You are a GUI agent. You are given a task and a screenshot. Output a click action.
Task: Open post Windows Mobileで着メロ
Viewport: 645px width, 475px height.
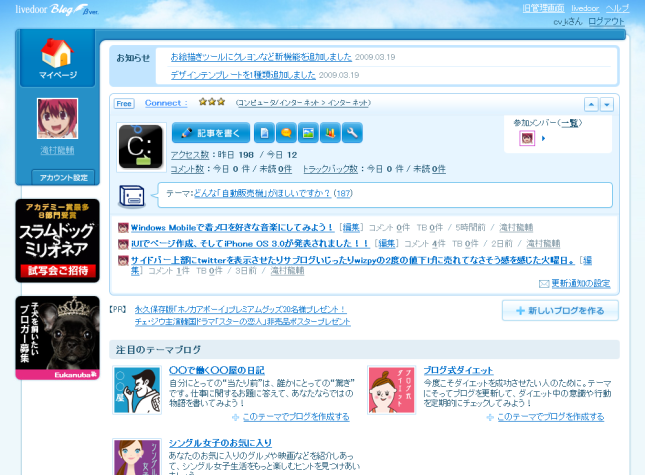pos(232,227)
